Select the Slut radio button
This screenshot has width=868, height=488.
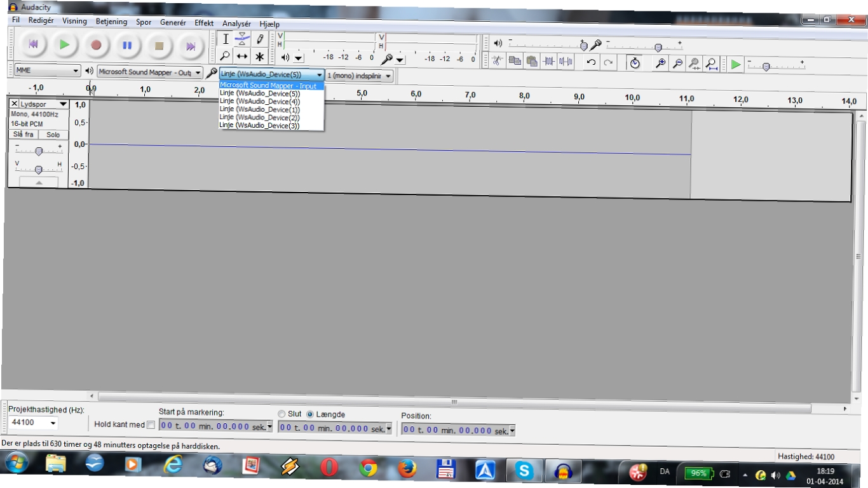[x=282, y=414]
